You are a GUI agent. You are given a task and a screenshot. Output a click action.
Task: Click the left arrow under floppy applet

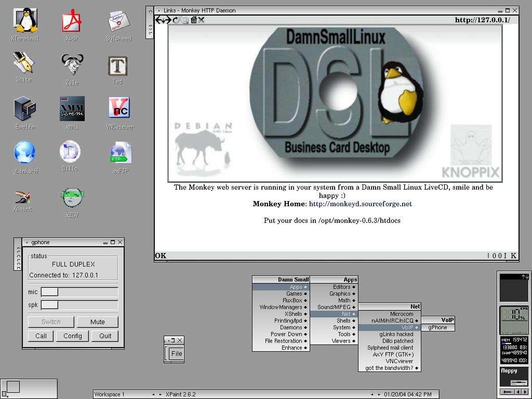[x=519, y=392]
